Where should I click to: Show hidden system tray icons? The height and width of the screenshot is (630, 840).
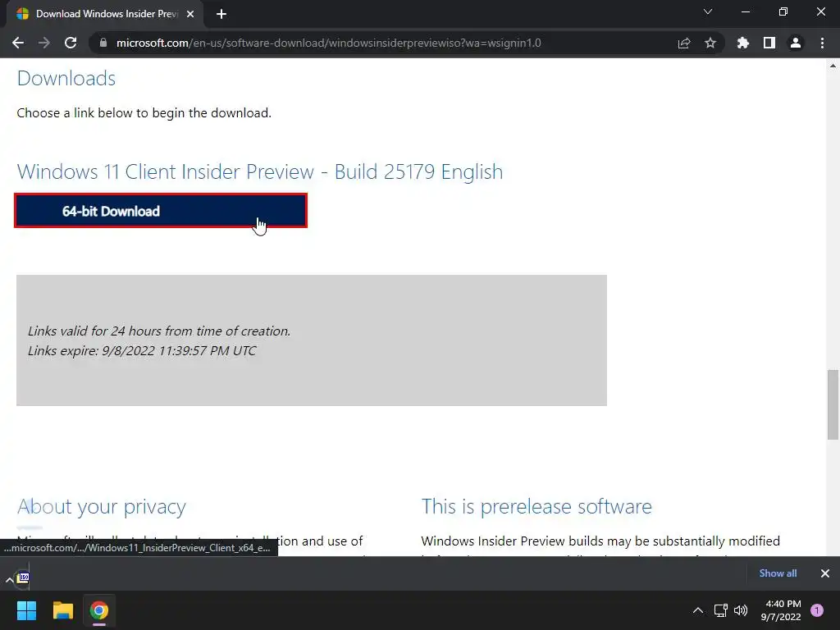point(697,610)
